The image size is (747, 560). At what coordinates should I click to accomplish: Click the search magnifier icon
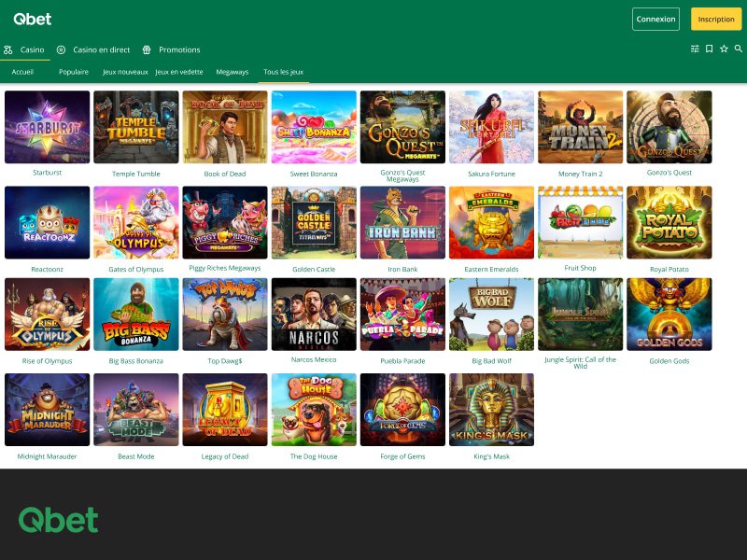point(739,49)
